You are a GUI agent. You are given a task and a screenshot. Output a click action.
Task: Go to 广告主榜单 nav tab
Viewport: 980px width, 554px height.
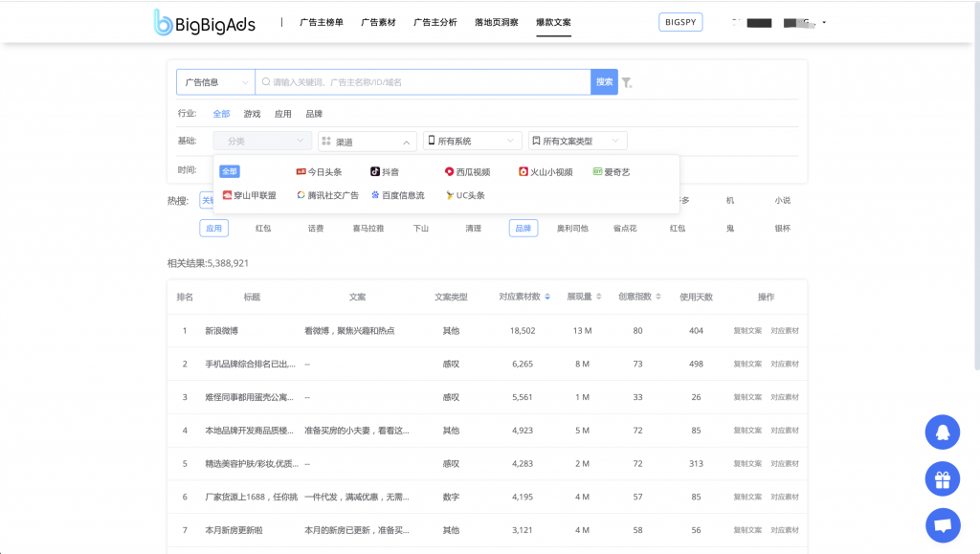tap(322, 22)
